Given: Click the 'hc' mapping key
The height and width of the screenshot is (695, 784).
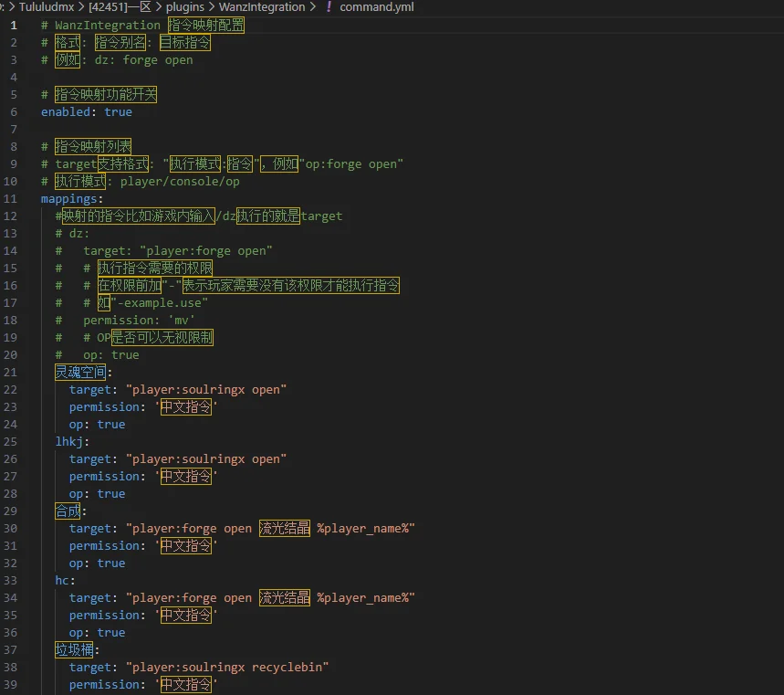Looking at the screenshot, I should (x=62, y=581).
